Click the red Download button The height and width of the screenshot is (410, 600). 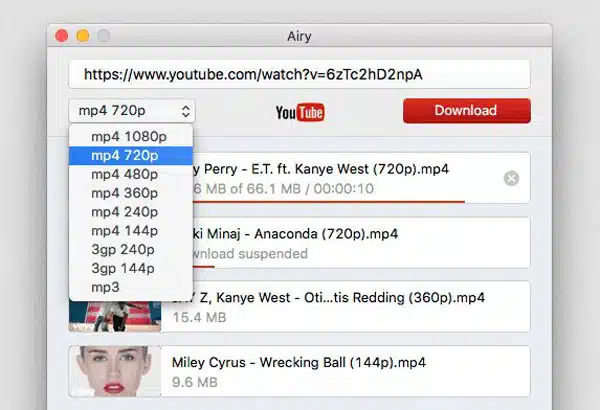click(467, 111)
